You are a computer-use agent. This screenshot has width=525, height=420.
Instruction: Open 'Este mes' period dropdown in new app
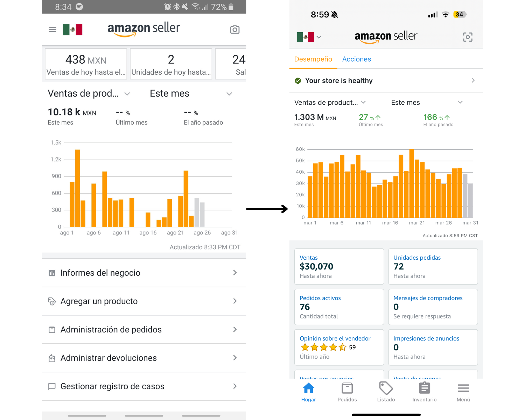427,102
